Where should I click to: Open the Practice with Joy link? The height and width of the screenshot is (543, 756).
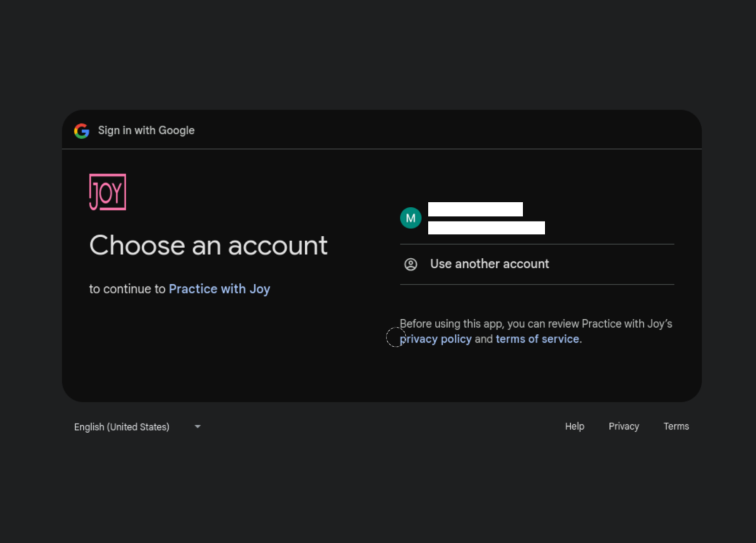(219, 289)
